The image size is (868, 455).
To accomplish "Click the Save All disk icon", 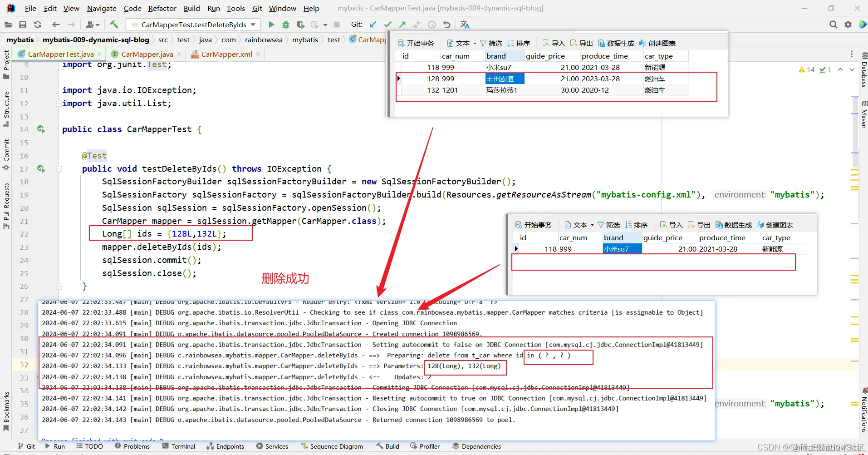I will click(23, 25).
